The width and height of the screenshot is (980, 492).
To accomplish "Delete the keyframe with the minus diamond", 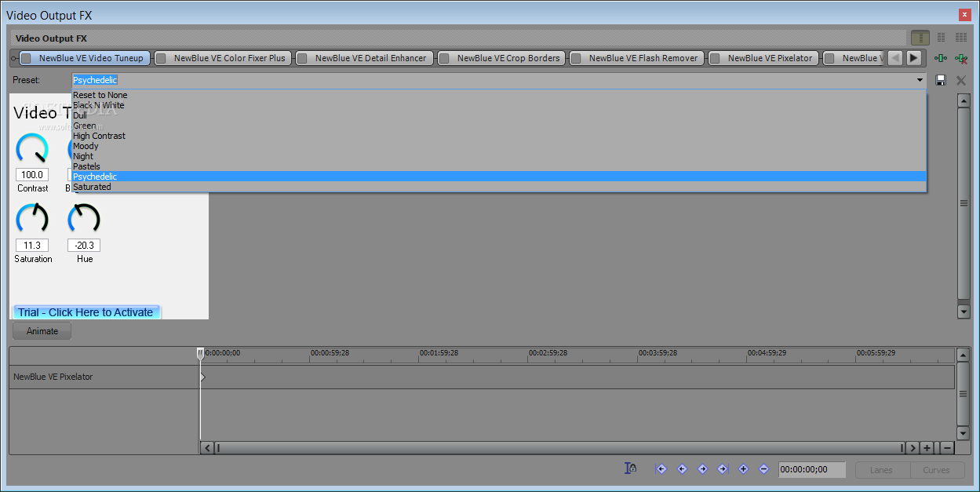I will (x=763, y=468).
